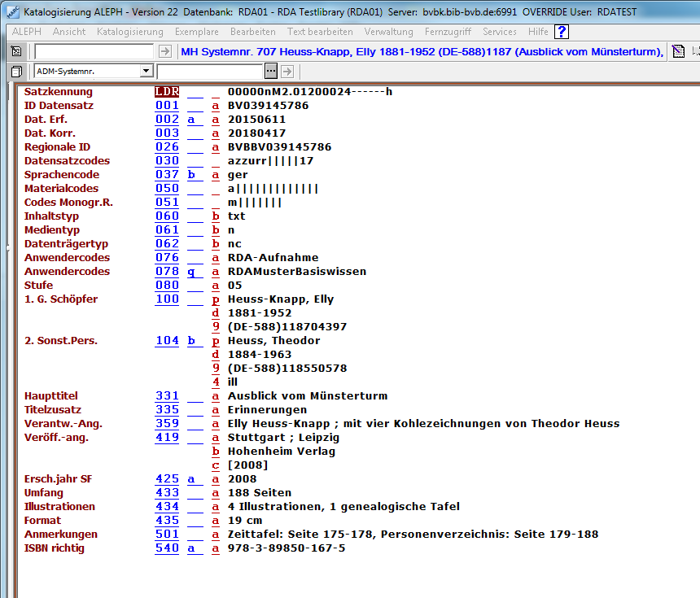Click the application icon in the title bar
700x598 pixels.
point(11,11)
